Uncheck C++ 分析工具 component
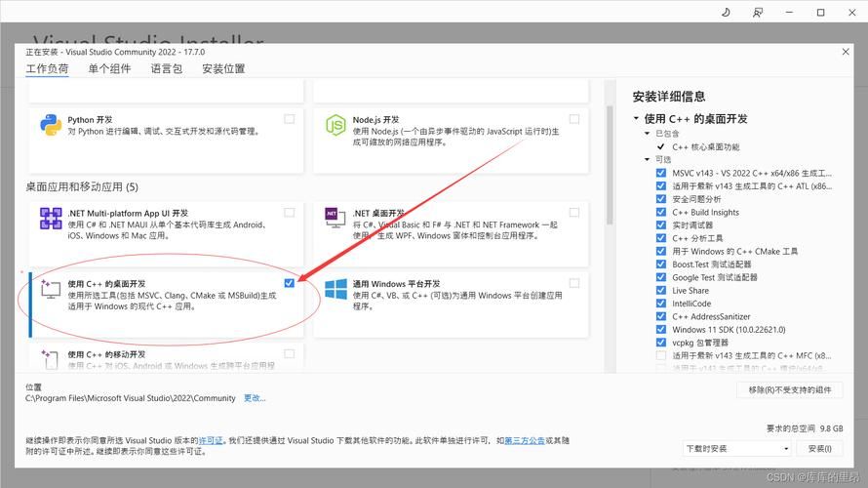 pyautogui.click(x=661, y=238)
